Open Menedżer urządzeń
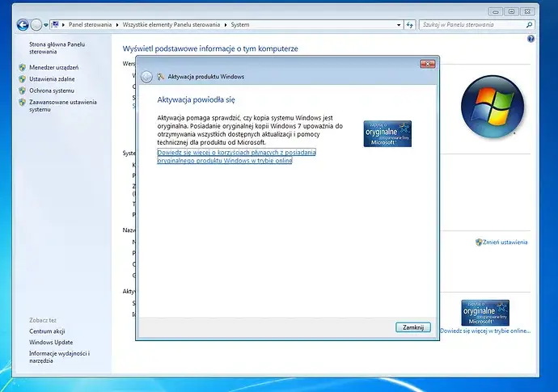 [53, 67]
